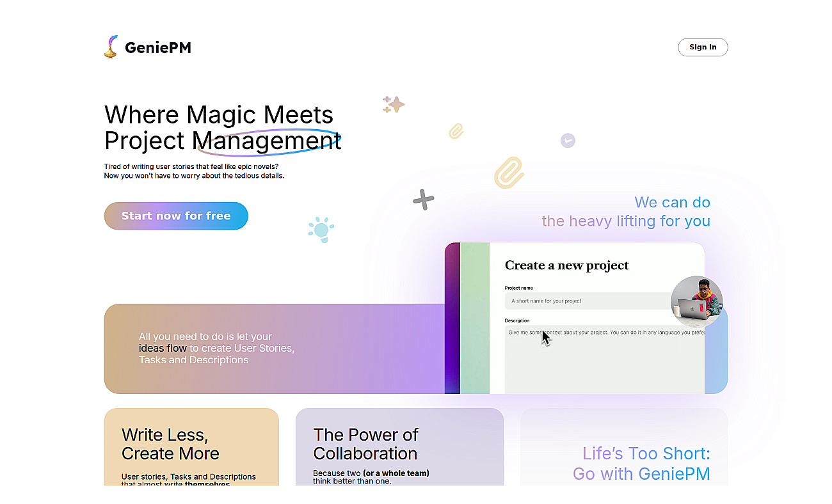
Task: Click 'Create a new project' heading
Action: [567, 265]
